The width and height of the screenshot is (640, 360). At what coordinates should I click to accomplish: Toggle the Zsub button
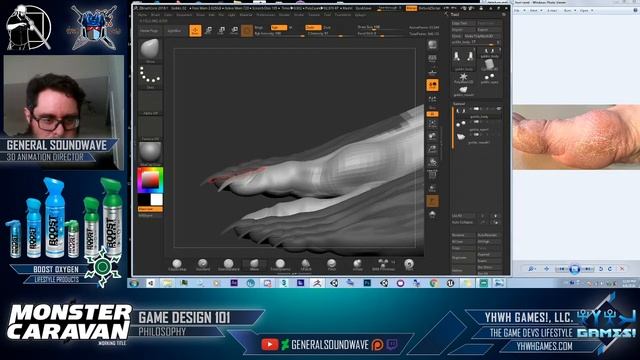327,27
